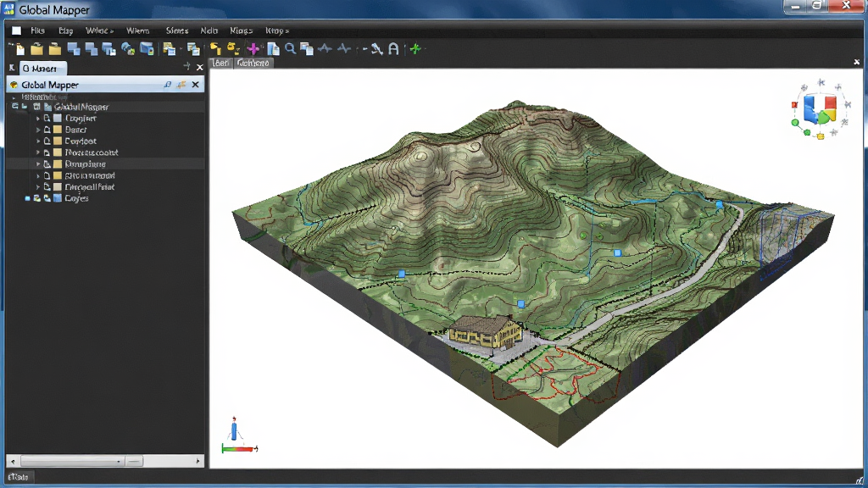Switch to the 'Goihero' viewport tab

(253, 63)
